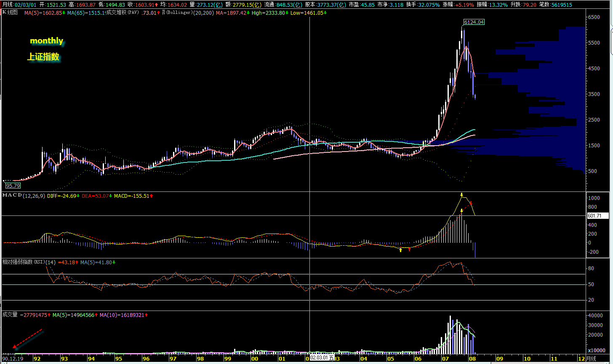This screenshot has height=364, width=613.
Task: Click the 6124.04 peak price label
Action: [474, 22]
